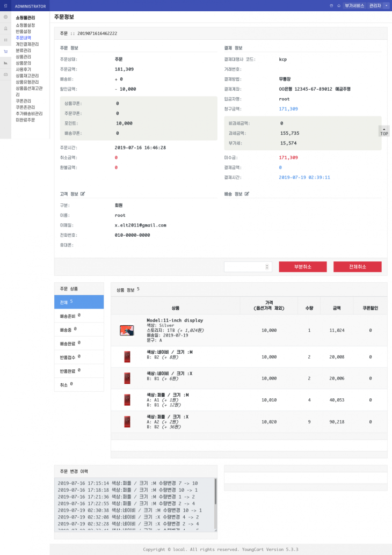
Task: Open 쿠폰관리 in side menu
Action: coord(24,101)
